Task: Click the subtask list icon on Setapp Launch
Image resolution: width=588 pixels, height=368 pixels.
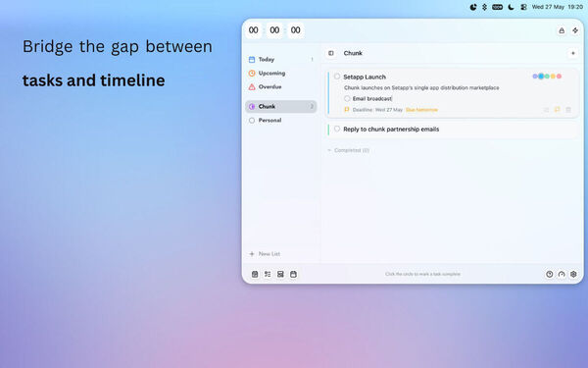Action: (546, 110)
